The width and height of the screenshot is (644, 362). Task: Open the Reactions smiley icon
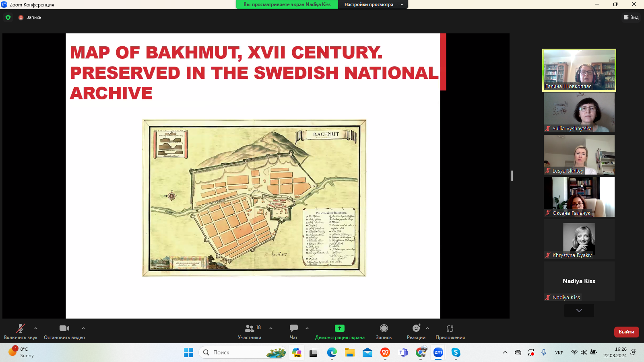click(416, 329)
